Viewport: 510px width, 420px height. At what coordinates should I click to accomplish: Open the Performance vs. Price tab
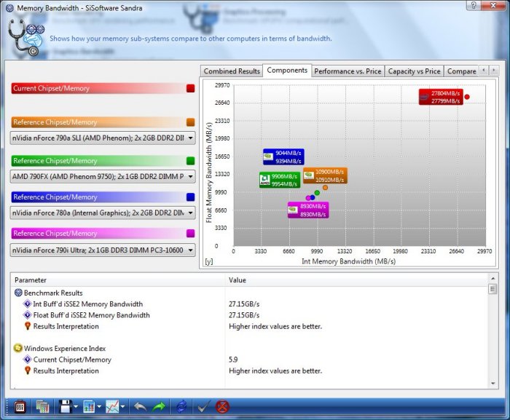[x=348, y=71]
